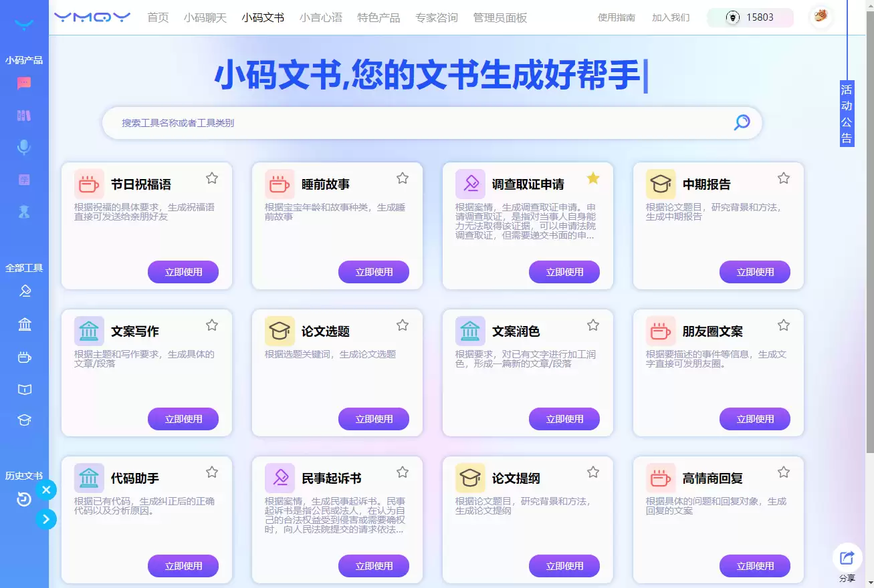
Task: Open the books icon in sidebar
Action: pyautogui.click(x=24, y=116)
